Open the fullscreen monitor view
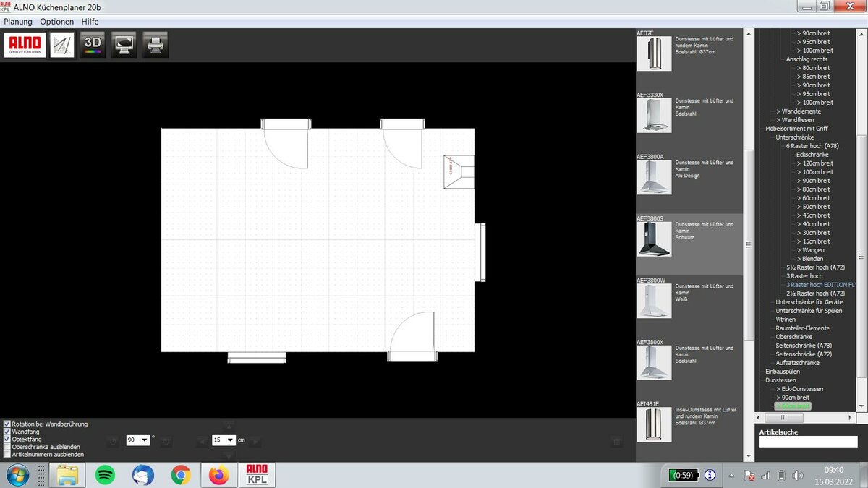This screenshot has width=868, height=488. pyautogui.click(x=124, y=45)
